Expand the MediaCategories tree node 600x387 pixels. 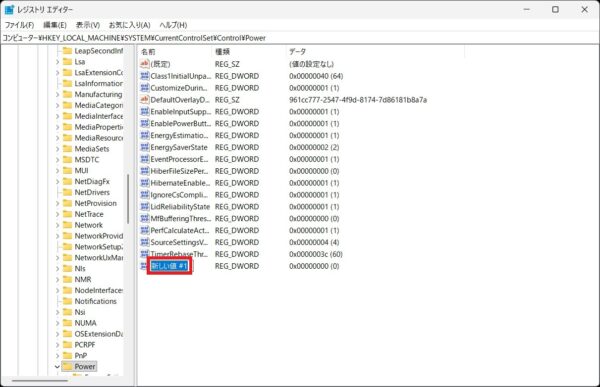pos(57,105)
